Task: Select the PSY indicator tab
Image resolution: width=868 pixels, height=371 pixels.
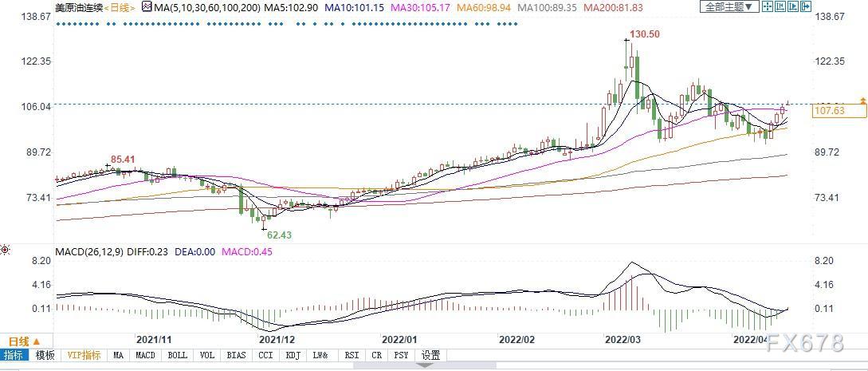Action: [x=403, y=356]
